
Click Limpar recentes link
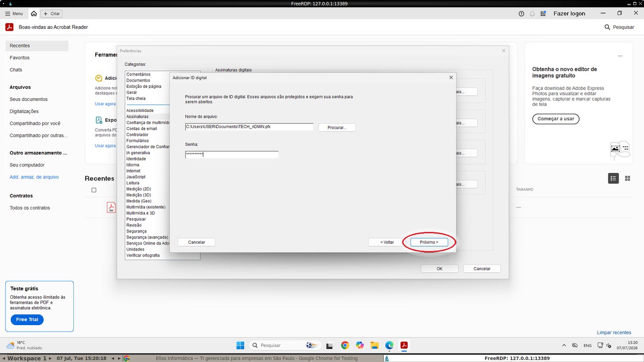(614, 333)
